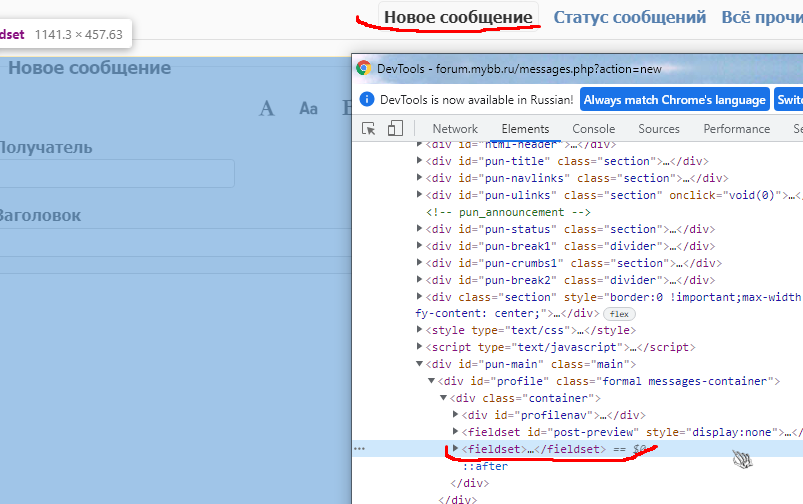Collapse the profile messages-container div
The height and width of the screenshot is (504, 803).
431,381
